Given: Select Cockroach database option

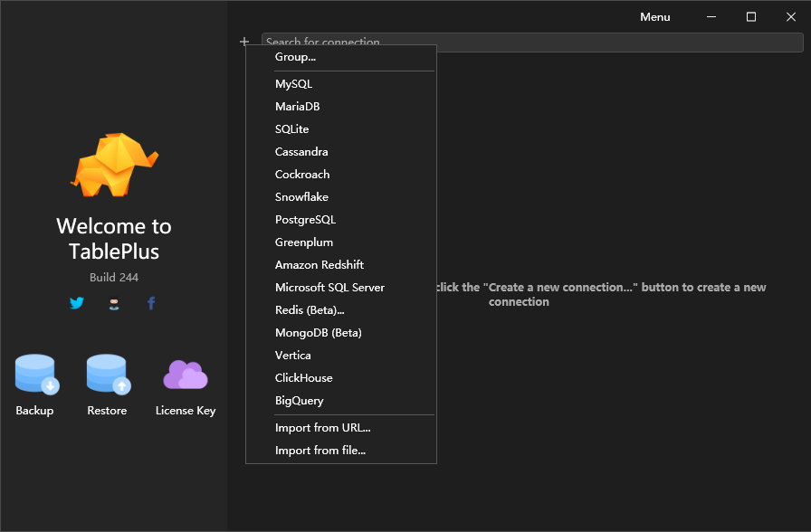Looking at the screenshot, I should click(x=341, y=175).
